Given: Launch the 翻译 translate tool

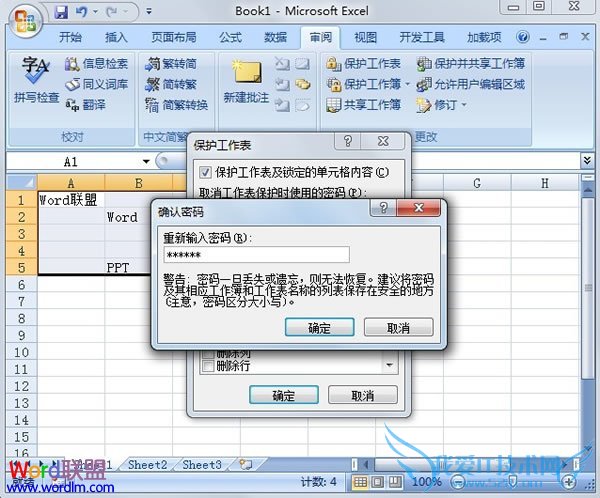Looking at the screenshot, I should click(85, 104).
